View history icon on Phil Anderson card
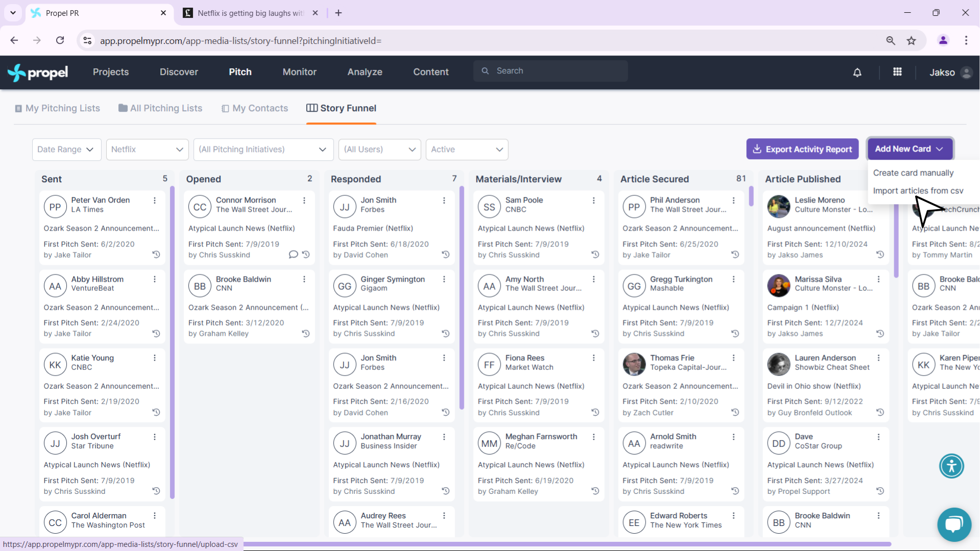980x551 pixels. point(735,255)
